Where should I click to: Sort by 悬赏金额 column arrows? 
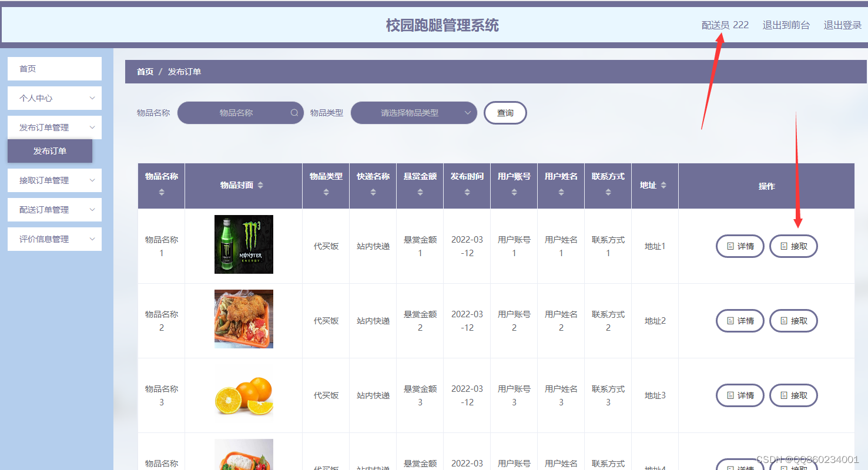click(420, 192)
